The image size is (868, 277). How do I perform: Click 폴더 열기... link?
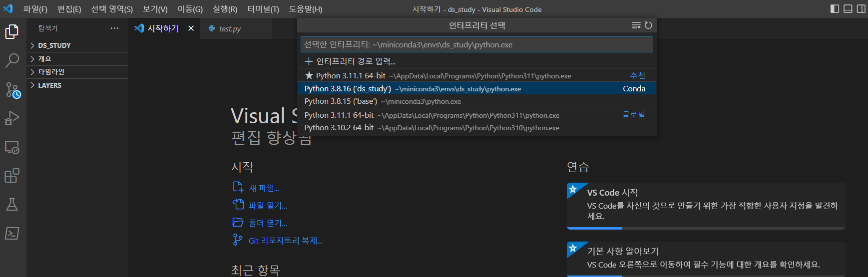268,223
